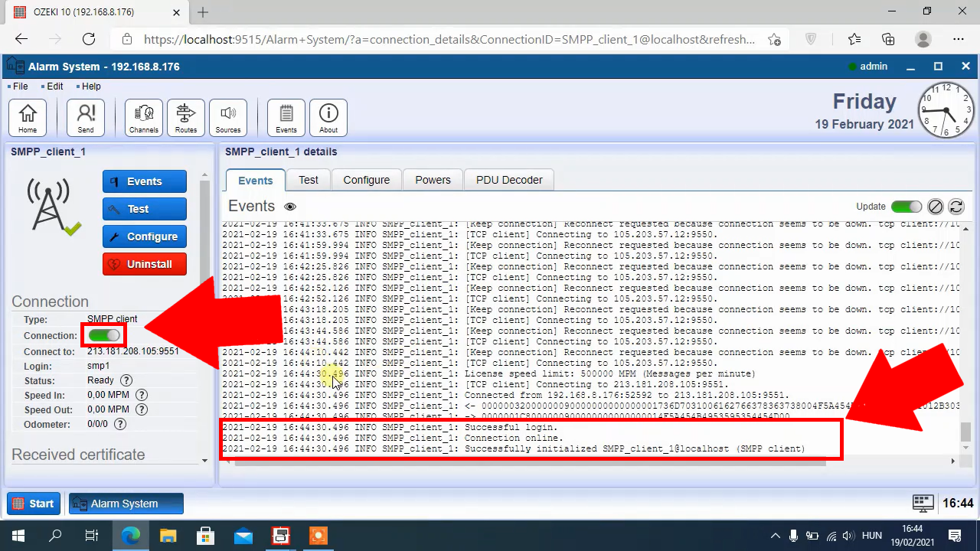
Task: Click the Speed Out help question mark
Action: [x=142, y=409]
